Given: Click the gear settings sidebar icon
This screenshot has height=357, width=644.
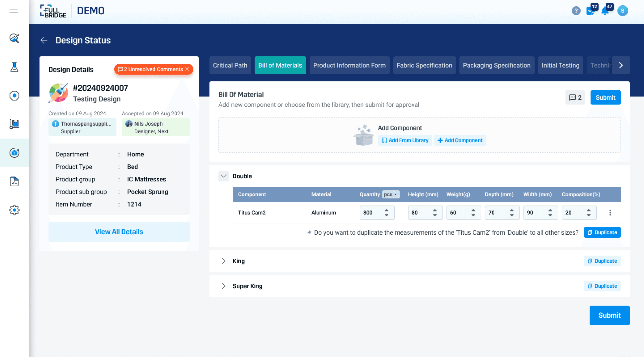Looking at the screenshot, I should 14,210.
